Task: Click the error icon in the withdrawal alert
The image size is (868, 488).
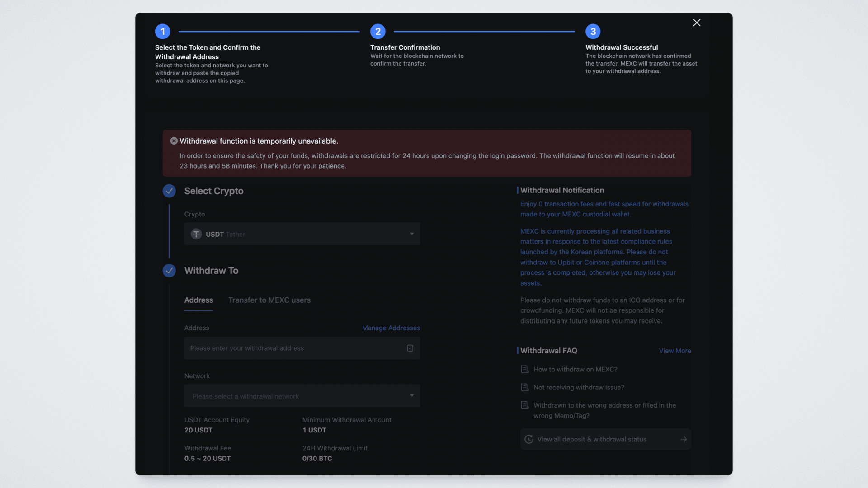Action: tap(174, 141)
